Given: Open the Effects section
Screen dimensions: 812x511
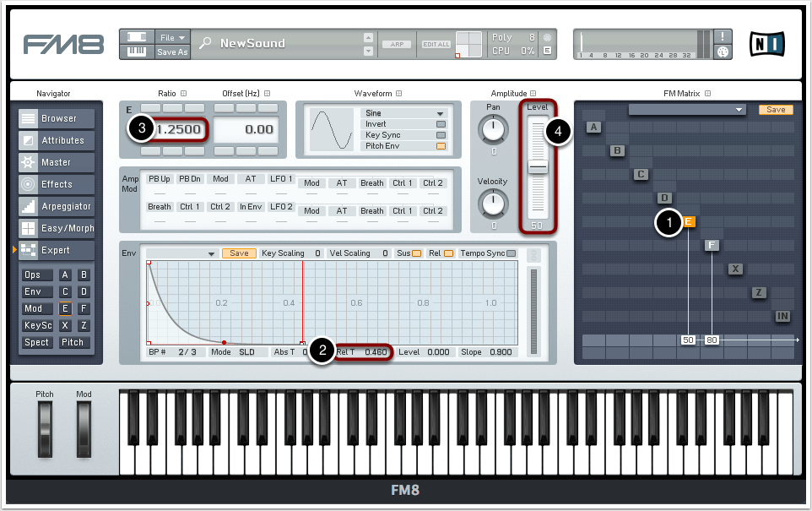Looking at the screenshot, I should click(56, 185).
